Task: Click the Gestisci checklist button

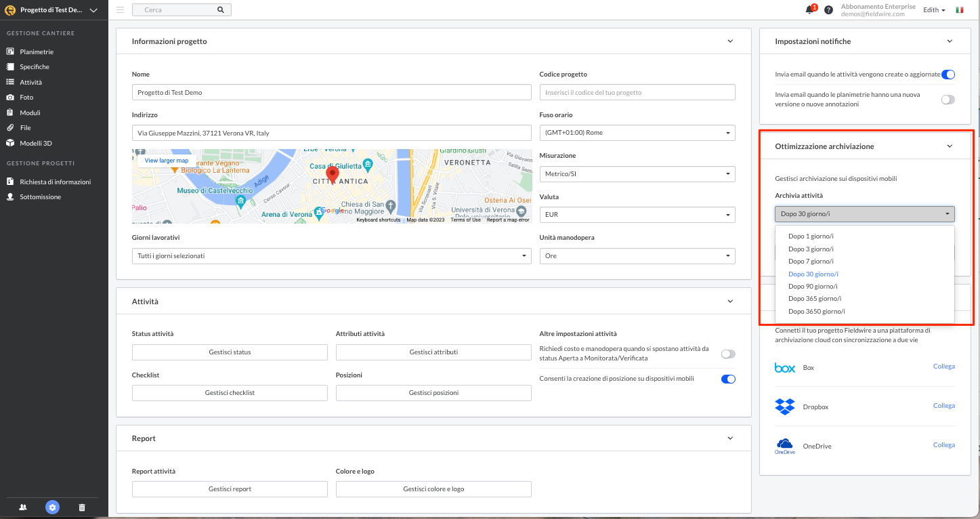Action: coord(230,393)
